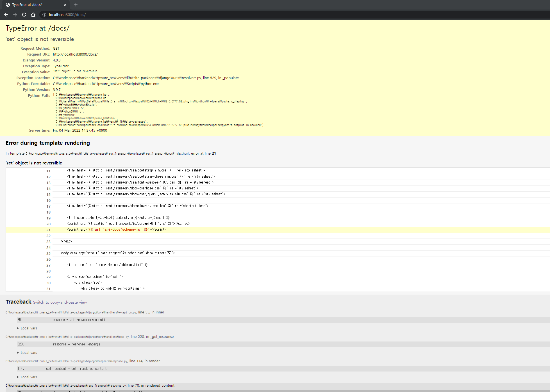Reload the page with refresh icon
Screen dimensions: 550x392
24,15
